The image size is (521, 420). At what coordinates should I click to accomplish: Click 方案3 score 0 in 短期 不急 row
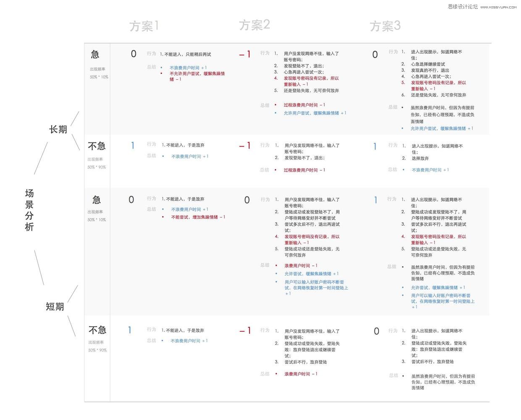376,331
